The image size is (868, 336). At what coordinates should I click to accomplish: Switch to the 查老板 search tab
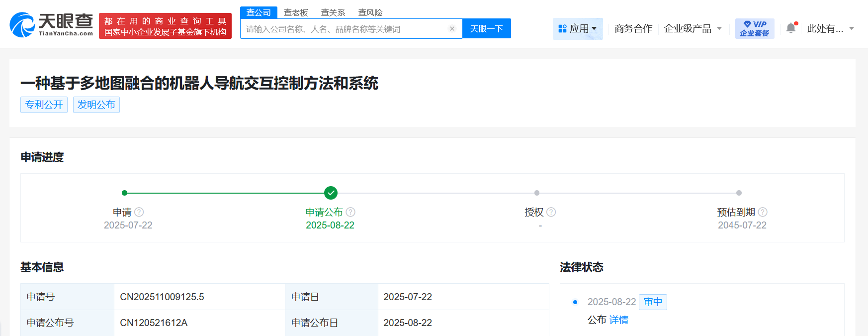click(x=296, y=12)
